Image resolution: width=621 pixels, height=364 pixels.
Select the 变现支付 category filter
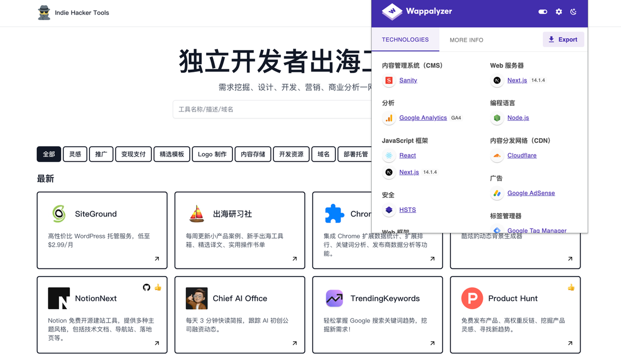(x=134, y=154)
